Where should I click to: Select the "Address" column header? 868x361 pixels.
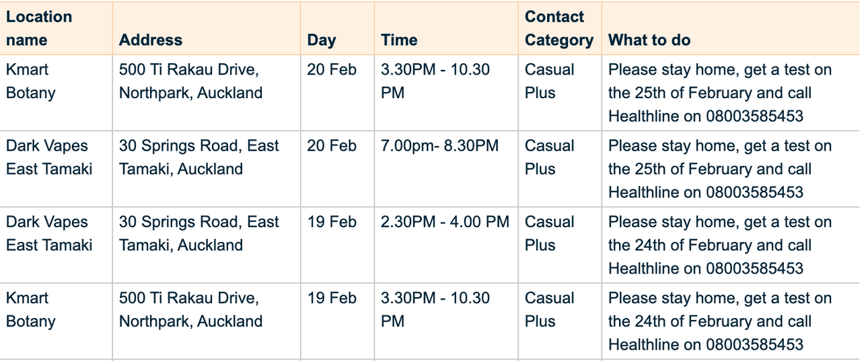[x=151, y=40]
